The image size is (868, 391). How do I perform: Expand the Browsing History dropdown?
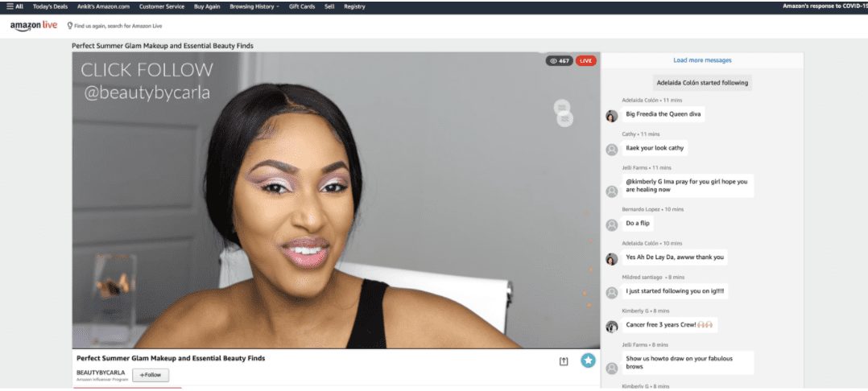pyautogui.click(x=254, y=6)
